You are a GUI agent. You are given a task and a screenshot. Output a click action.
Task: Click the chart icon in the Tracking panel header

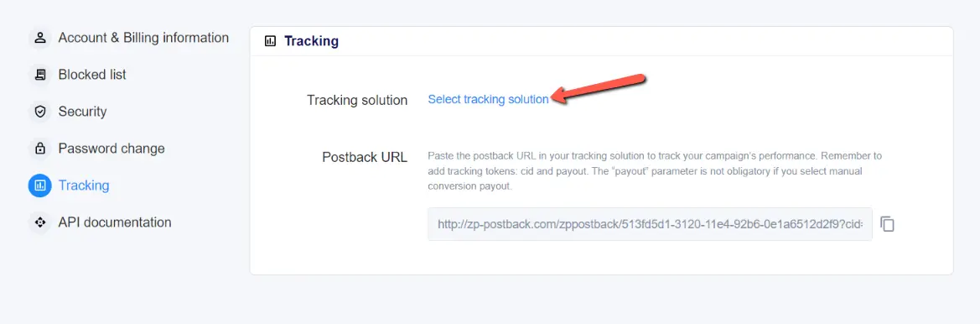tap(270, 41)
